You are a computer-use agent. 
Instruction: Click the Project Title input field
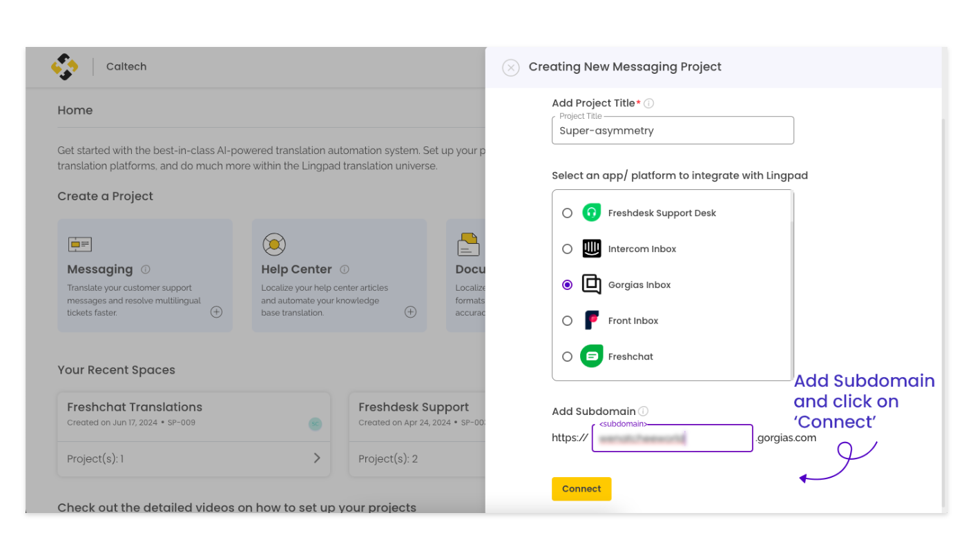(673, 131)
